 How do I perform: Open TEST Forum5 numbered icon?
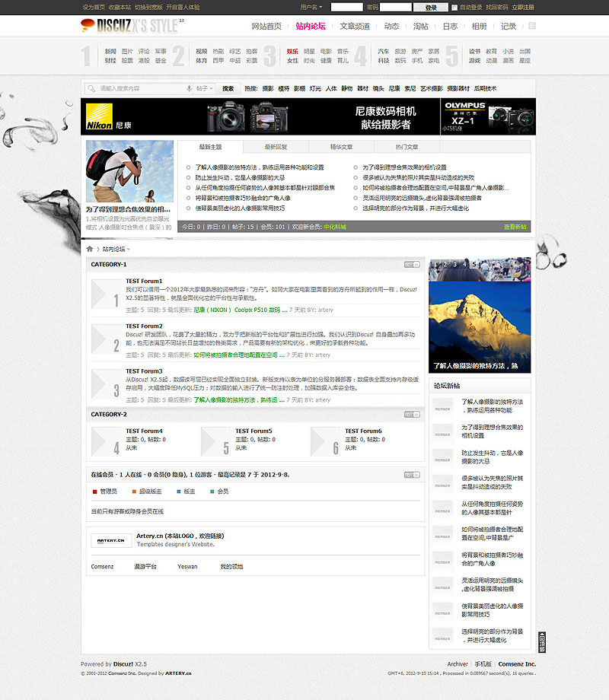tap(215, 441)
